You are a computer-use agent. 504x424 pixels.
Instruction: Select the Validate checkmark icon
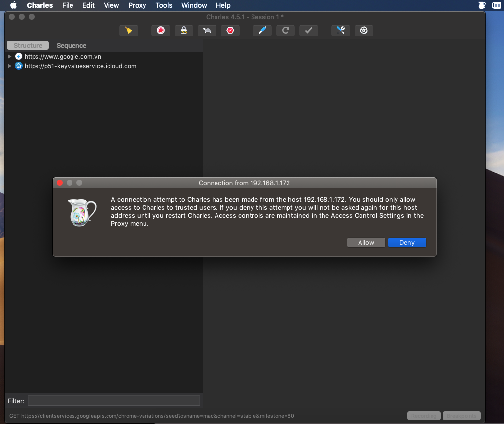click(x=309, y=30)
